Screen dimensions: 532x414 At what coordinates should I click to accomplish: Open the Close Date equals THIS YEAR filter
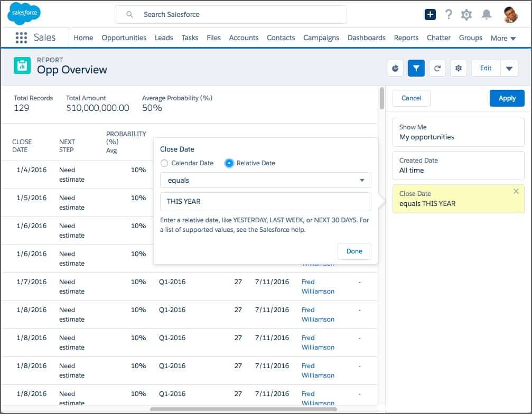pos(459,199)
